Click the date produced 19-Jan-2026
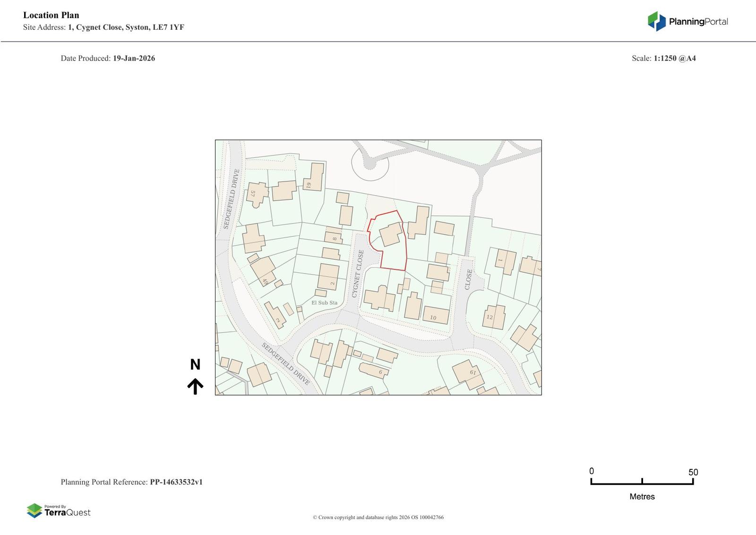Viewport: 756px width, 535px height. [x=134, y=58]
